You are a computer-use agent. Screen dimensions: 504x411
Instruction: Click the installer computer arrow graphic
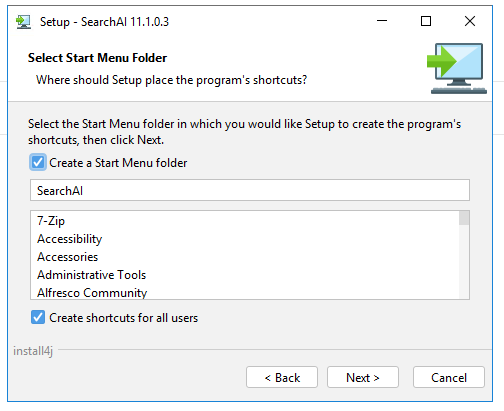(457, 68)
